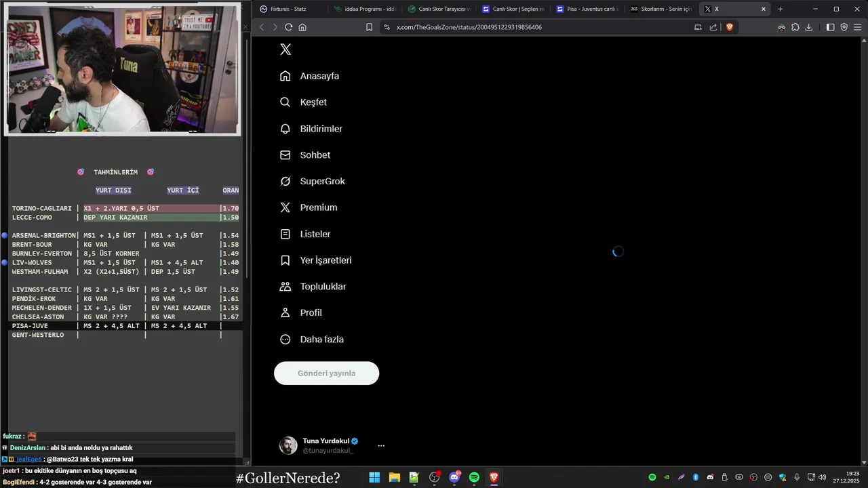Open OBS Studio from taskbar
Screen dimensions: 868x488
tap(434, 477)
